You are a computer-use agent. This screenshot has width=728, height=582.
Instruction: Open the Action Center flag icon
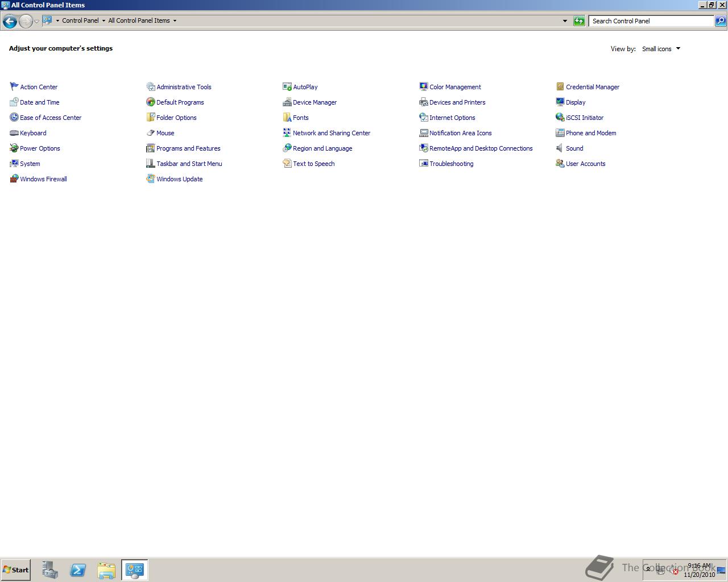[14, 86]
